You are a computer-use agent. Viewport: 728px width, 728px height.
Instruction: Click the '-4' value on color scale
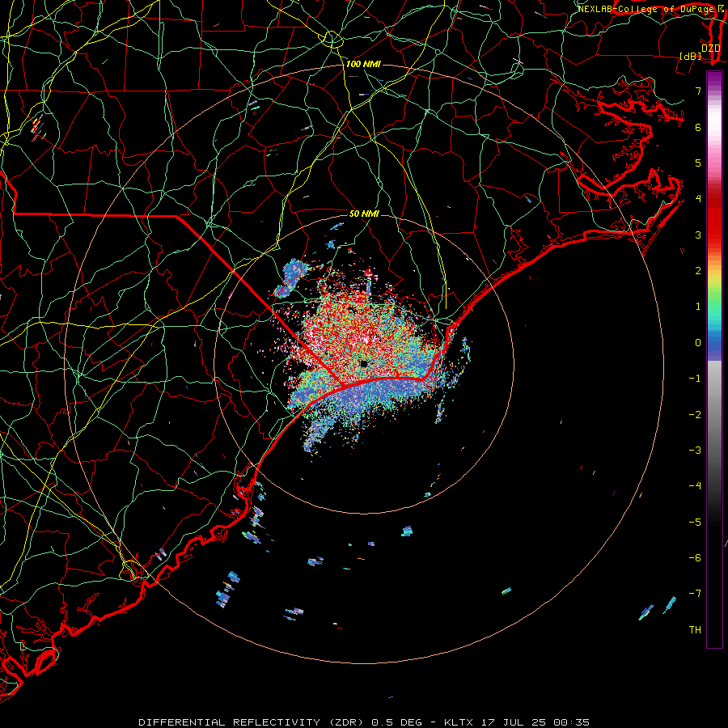(x=695, y=486)
